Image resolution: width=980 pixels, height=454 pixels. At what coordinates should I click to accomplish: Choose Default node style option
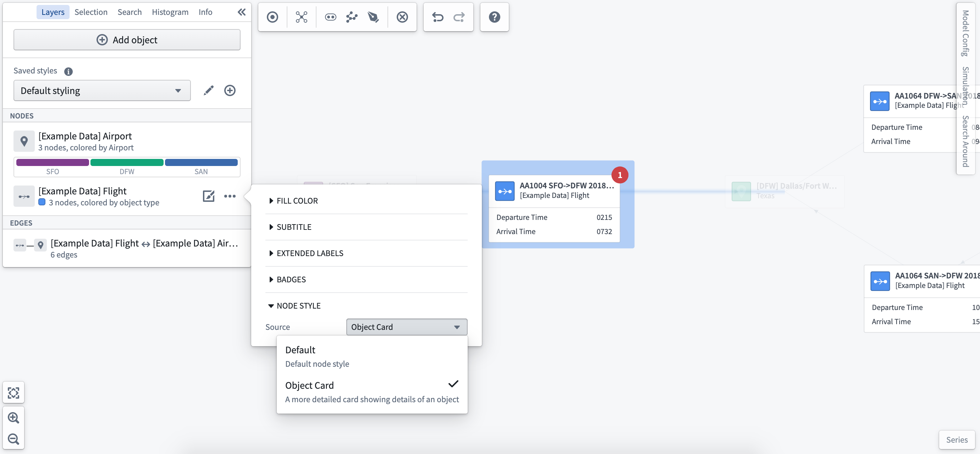point(372,356)
